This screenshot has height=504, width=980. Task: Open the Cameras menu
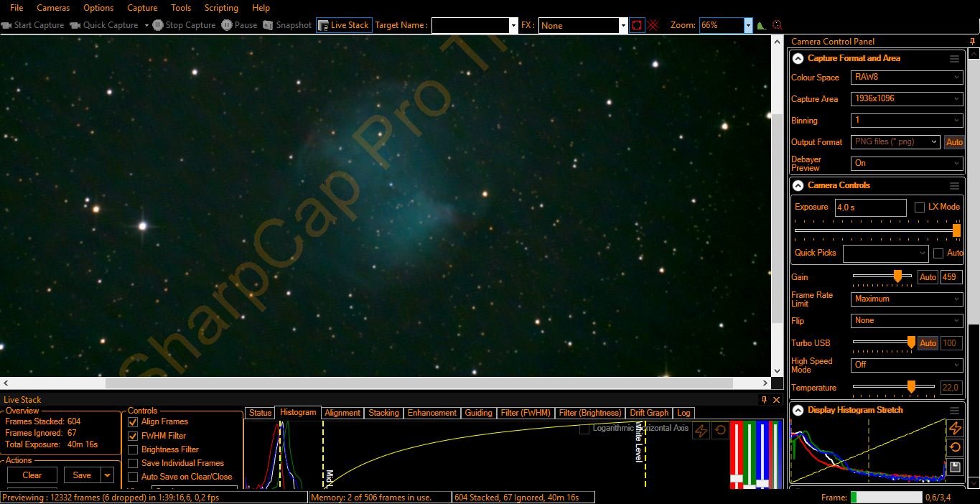coord(53,8)
